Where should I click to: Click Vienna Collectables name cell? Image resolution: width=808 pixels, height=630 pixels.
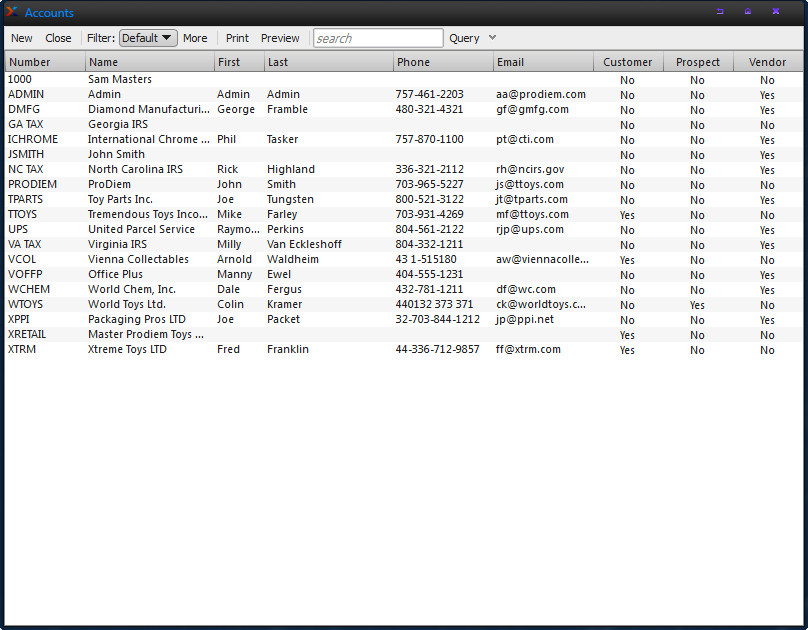[138, 259]
